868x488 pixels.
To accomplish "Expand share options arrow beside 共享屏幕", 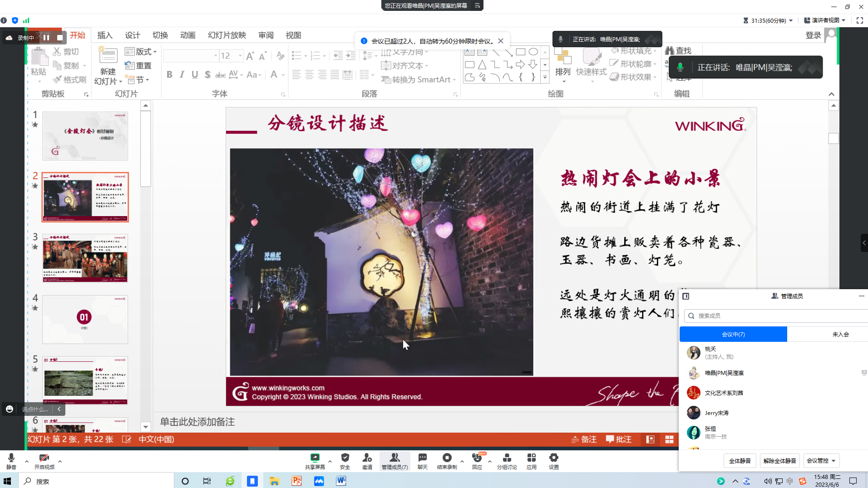I will tap(330, 462).
